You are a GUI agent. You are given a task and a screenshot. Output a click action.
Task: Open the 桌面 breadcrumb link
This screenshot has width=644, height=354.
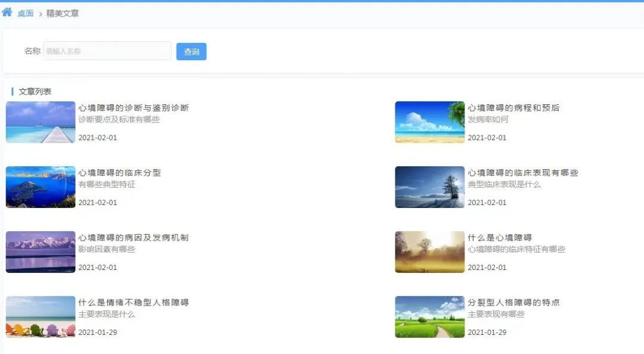click(26, 13)
